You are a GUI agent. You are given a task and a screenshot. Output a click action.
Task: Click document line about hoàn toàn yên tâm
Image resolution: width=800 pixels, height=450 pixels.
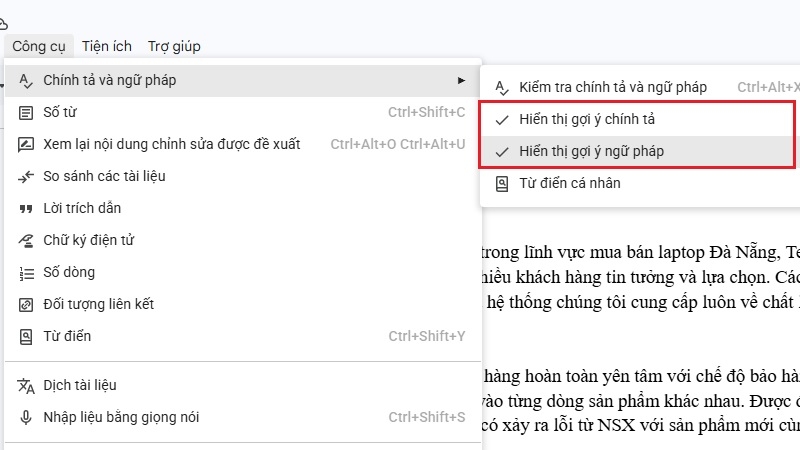[x=641, y=377]
